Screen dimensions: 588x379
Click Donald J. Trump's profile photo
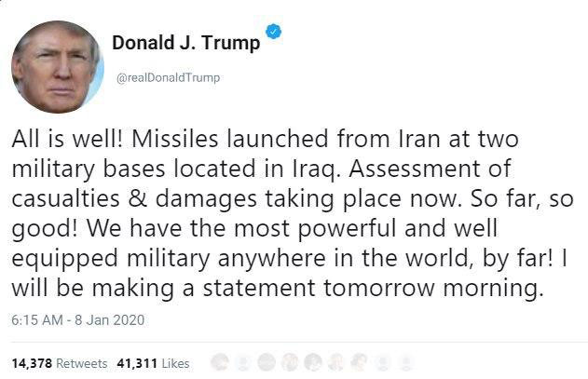pyautogui.click(x=58, y=65)
